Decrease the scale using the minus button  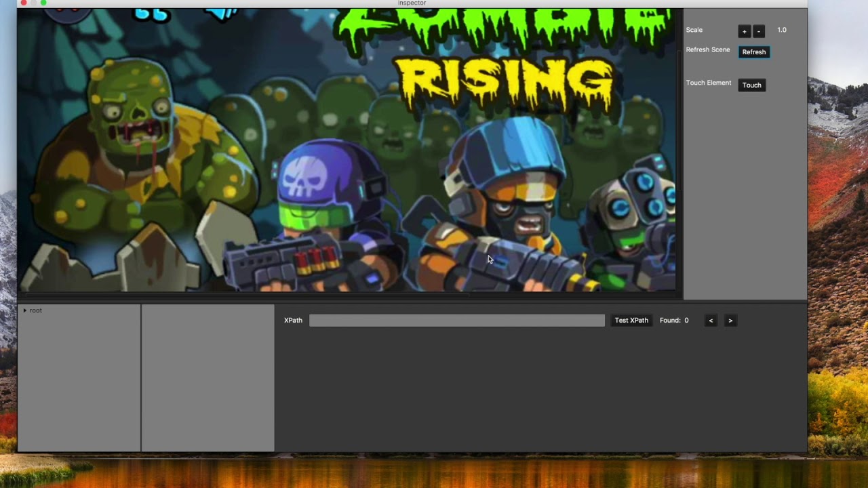tap(758, 30)
